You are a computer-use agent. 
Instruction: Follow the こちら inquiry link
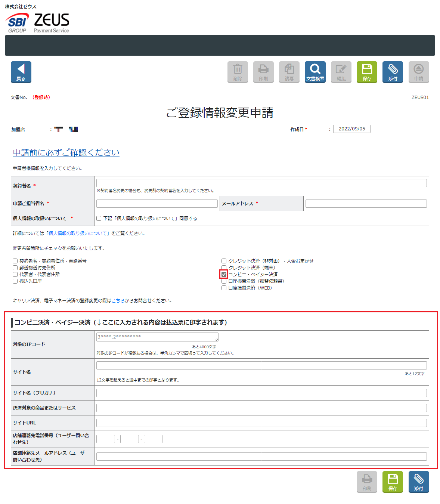pyautogui.click(x=118, y=301)
